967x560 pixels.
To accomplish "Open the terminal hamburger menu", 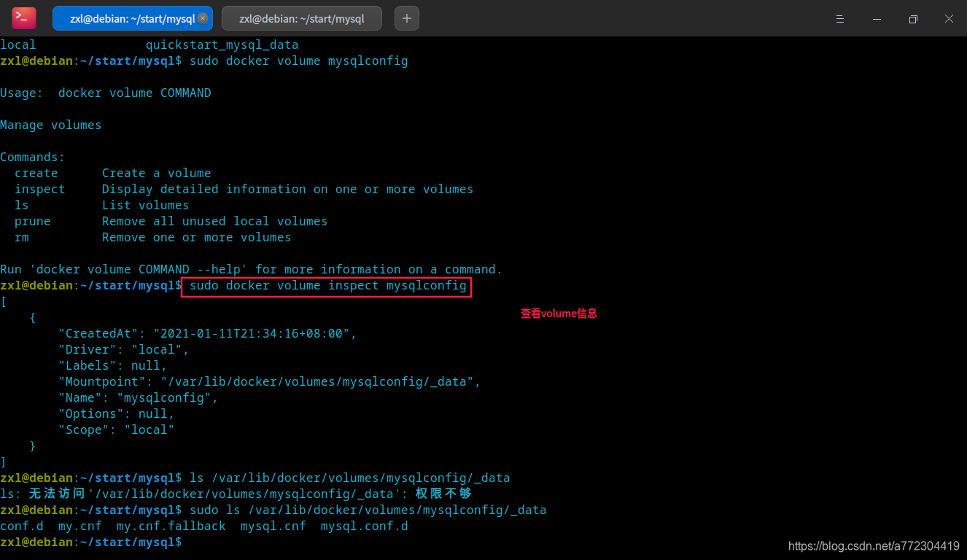I will coord(840,19).
